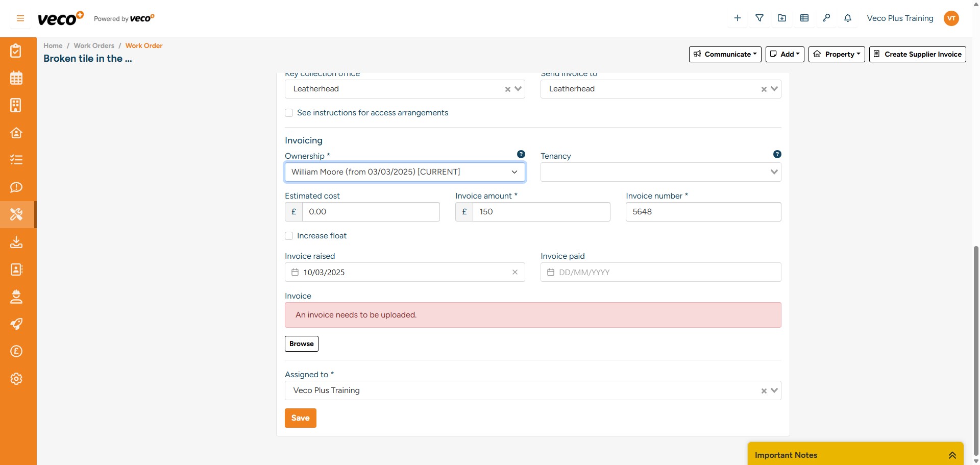980x465 pixels.
Task: Follow the 'Work Orders' breadcrumb link
Action: coord(94,45)
